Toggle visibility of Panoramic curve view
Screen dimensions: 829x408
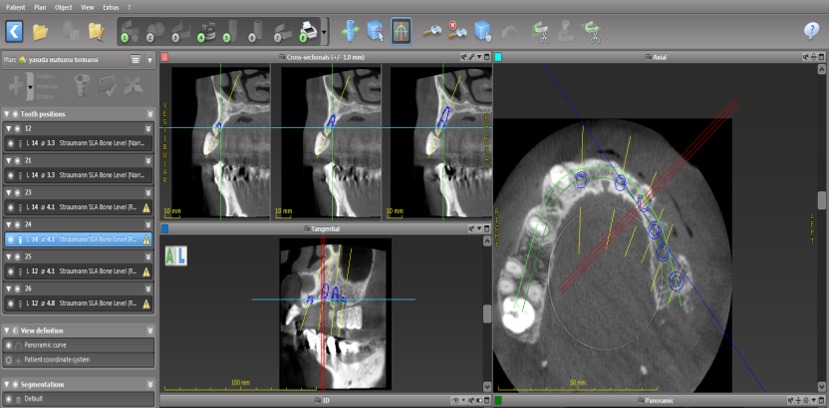pos(10,345)
